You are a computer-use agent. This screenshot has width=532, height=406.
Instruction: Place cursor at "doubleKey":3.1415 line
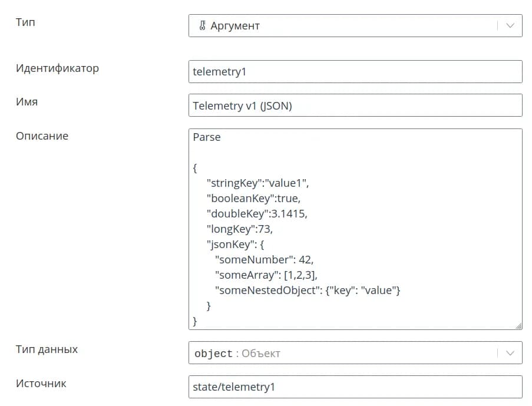[x=256, y=214]
